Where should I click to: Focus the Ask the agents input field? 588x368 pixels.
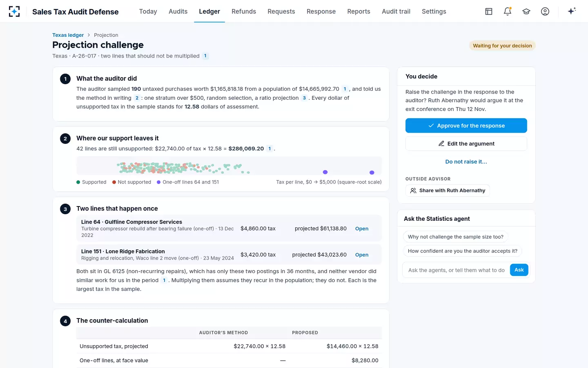pyautogui.click(x=457, y=270)
